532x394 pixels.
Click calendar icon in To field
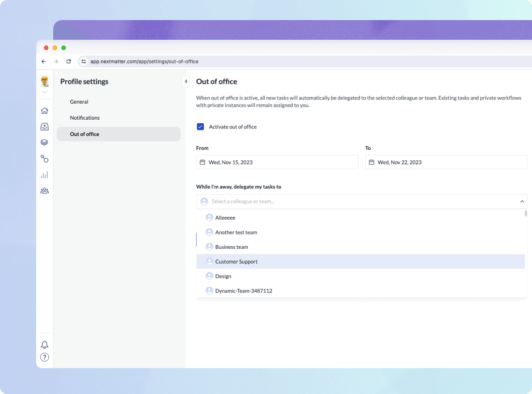[x=372, y=162]
